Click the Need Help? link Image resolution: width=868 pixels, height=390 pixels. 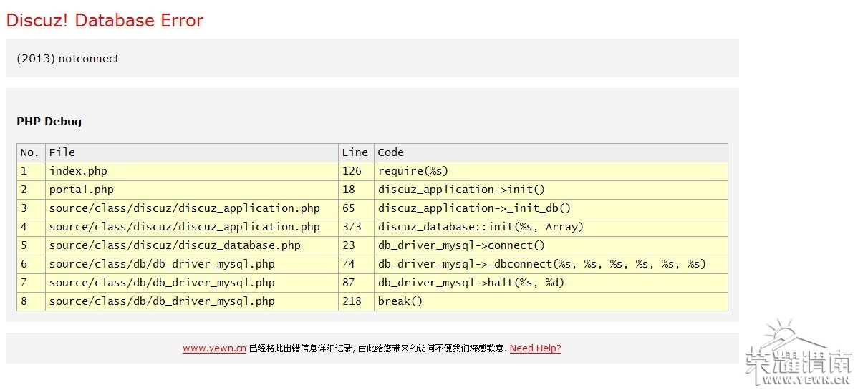click(x=535, y=348)
